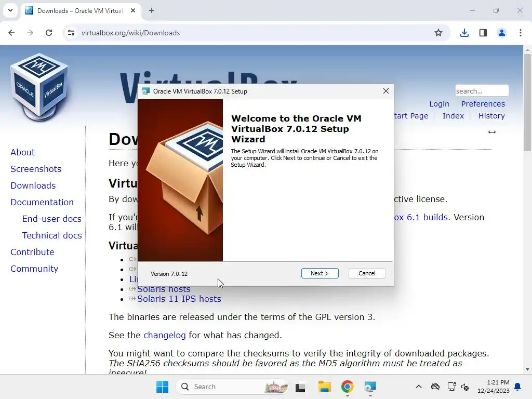
Task: Open the Login link
Action: (439, 104)
